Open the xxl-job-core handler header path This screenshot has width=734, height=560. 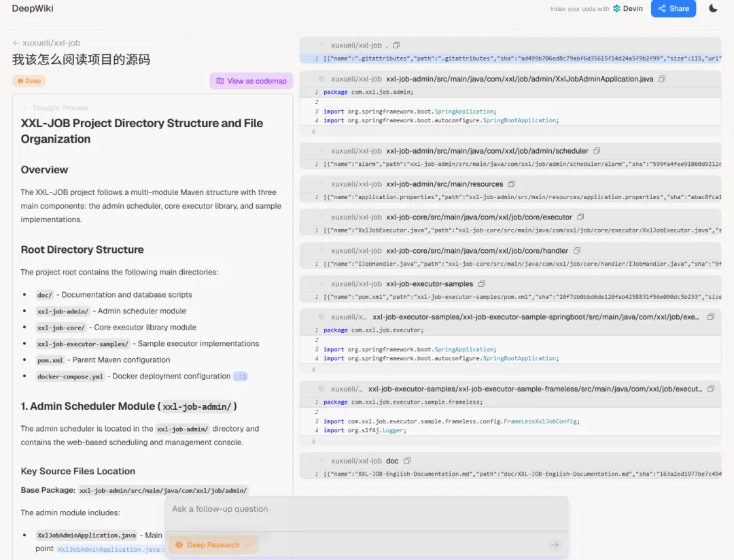click(x=477, y=251)
